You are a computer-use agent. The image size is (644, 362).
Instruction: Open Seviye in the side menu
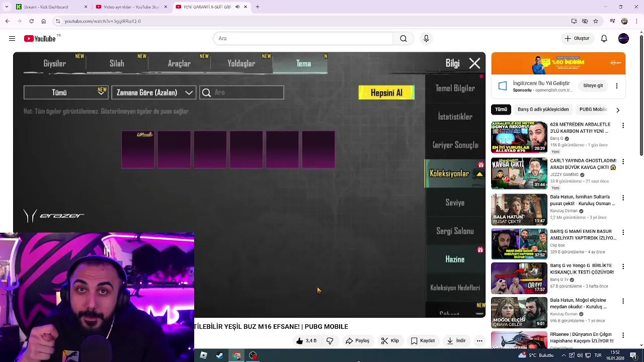tap(455, 203)
